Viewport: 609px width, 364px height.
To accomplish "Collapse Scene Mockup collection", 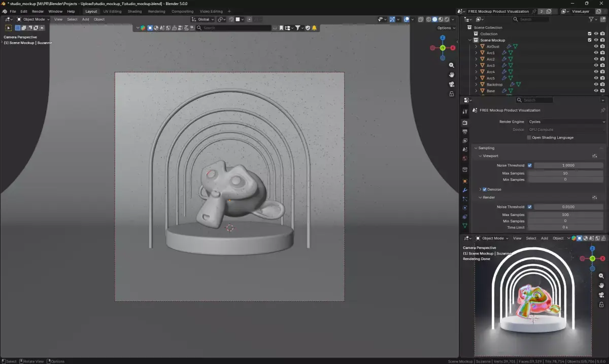I will pyautogui.click(x=470, y=40).
